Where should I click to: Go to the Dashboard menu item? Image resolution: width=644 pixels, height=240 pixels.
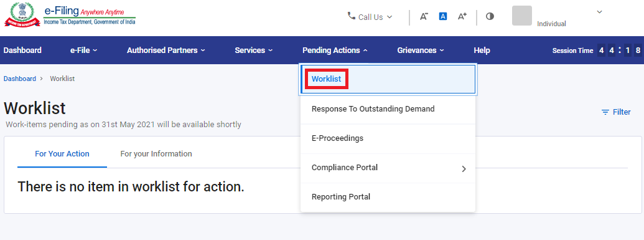tap(22, 50)
